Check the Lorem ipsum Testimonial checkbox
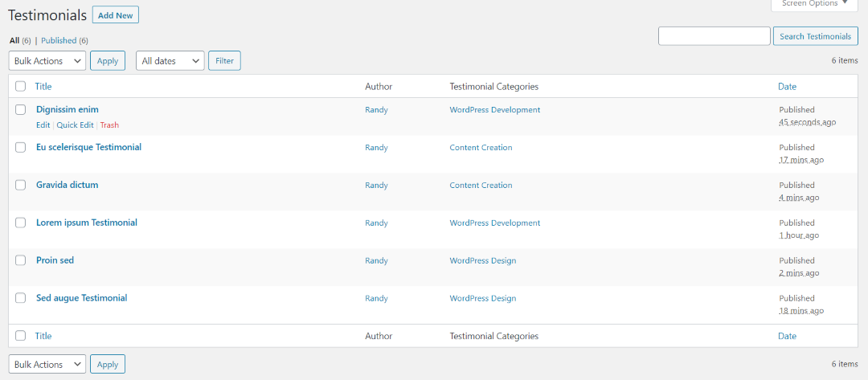The image size is (868, 380). pyautogui.click(x=20, y=223)
